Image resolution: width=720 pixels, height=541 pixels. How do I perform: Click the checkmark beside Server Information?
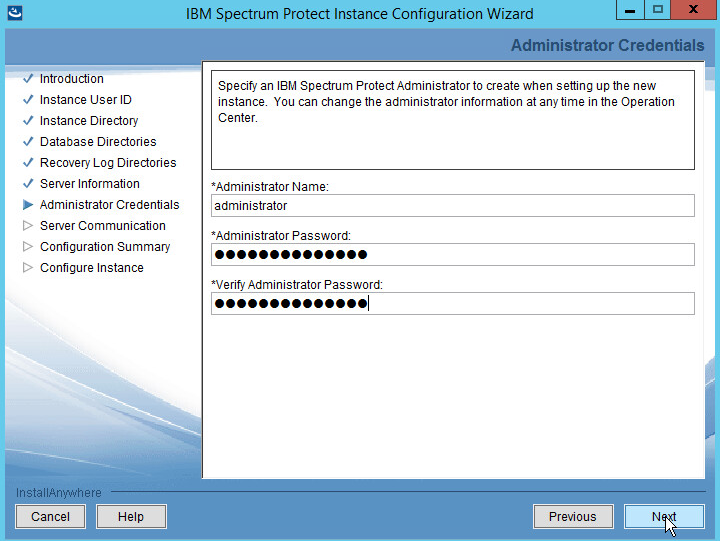pyautogui.click(x=28, y=184)
